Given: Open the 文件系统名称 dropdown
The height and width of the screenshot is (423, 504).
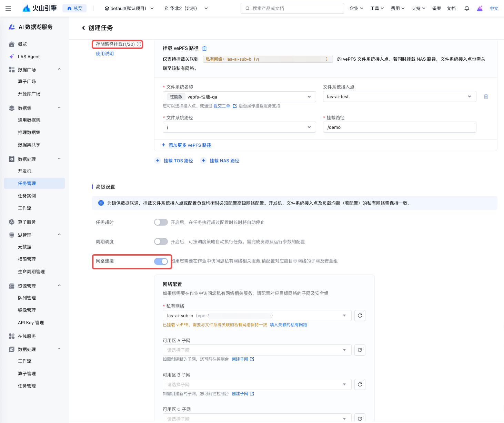Looking at the screenshot, I should 239,97.
